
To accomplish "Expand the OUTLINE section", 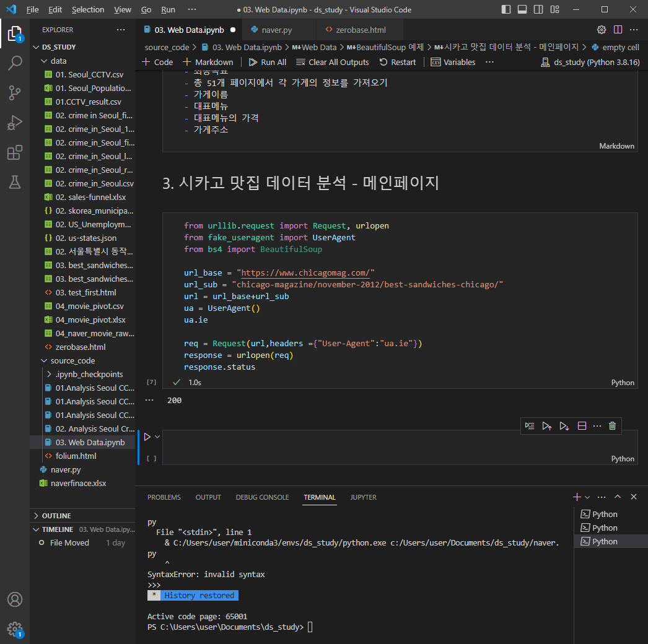I will click(82, 516).
